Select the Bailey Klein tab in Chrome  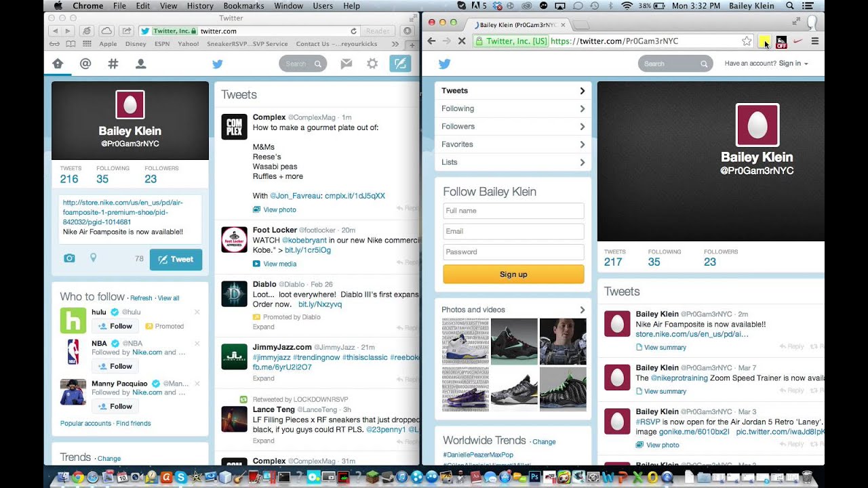point(519,24)
